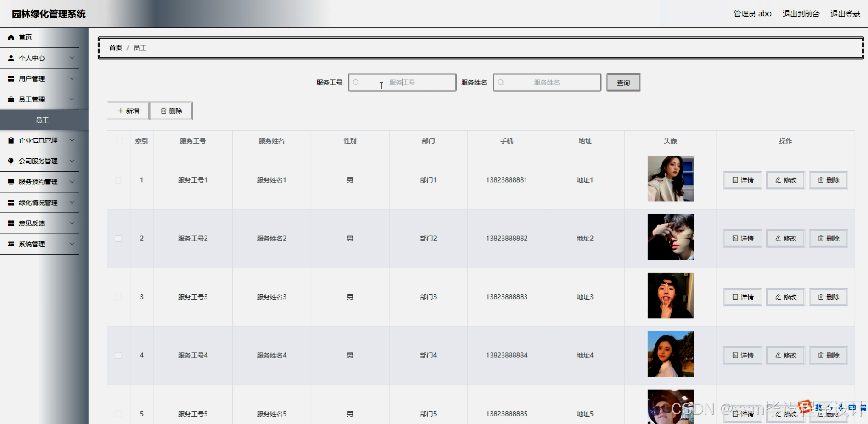Expand the 服务预约管理 chevron
Image resolution: width=868 pixels, height=424 pixels.
72,182
